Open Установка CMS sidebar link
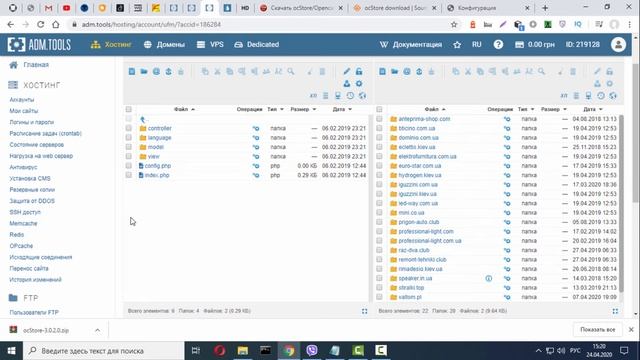 [x=30, y=178]
